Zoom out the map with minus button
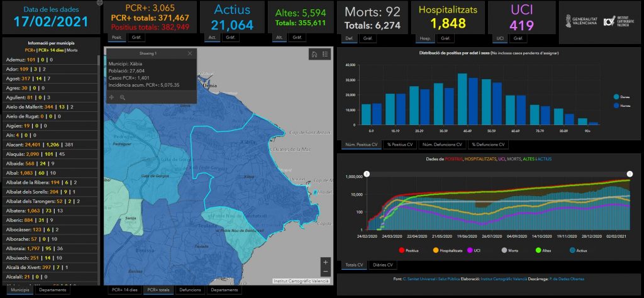644x298 pixels. click(326, 272)
